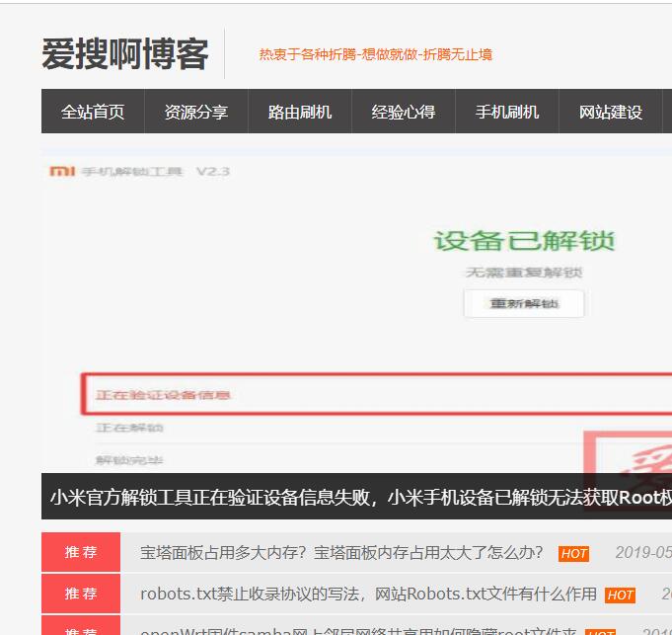
Task: Open the 全站首页 navigation menu item
Action: [93, 112]
